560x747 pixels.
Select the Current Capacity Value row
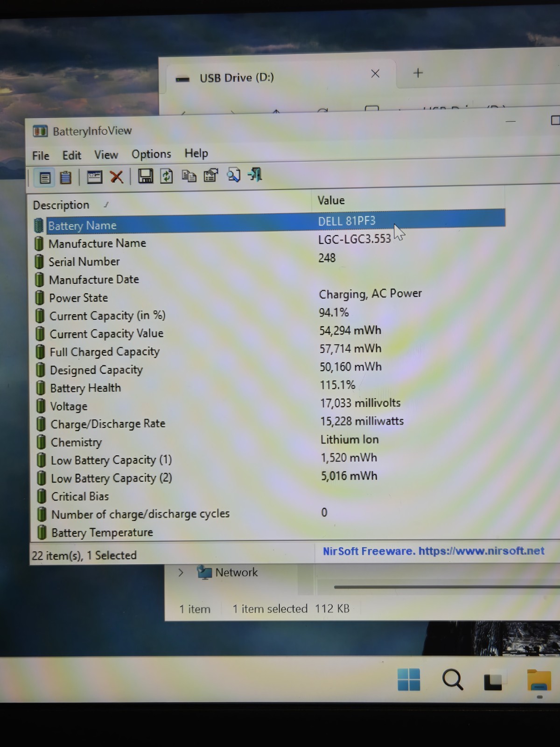point(269,332)
